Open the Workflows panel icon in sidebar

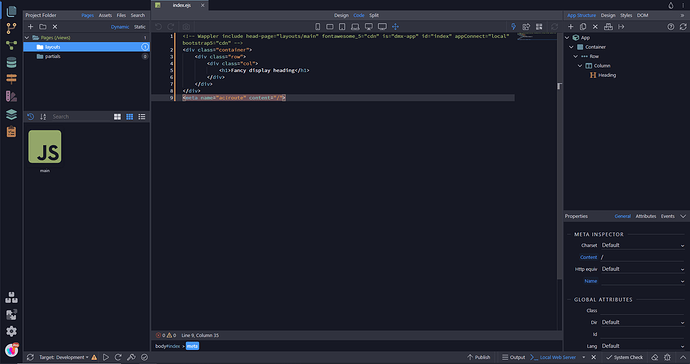coord(11,45)
